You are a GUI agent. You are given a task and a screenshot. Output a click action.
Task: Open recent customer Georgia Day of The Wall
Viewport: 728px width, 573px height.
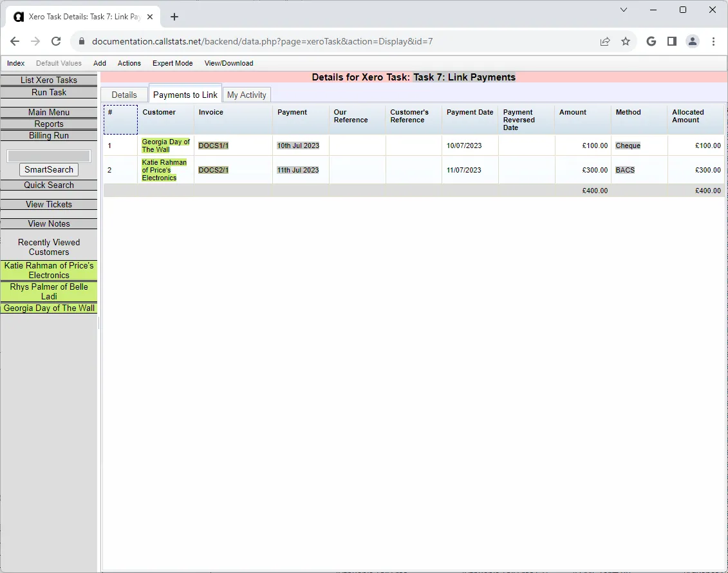coord(49,308)
